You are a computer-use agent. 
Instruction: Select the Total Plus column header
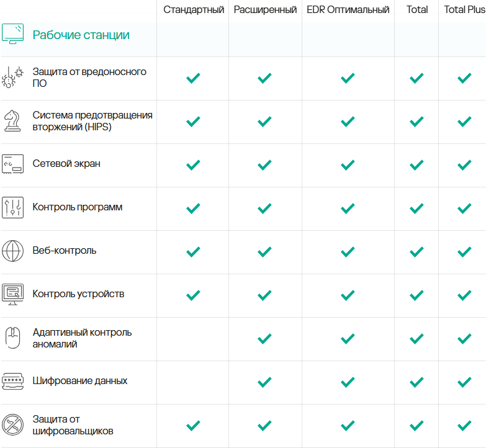pyautogui.click(x=464, y=9)
